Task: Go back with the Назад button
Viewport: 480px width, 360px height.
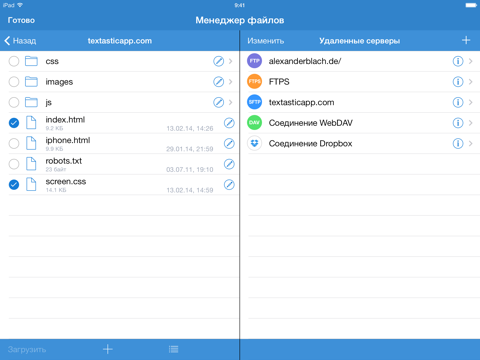Action: coord(20,41)
